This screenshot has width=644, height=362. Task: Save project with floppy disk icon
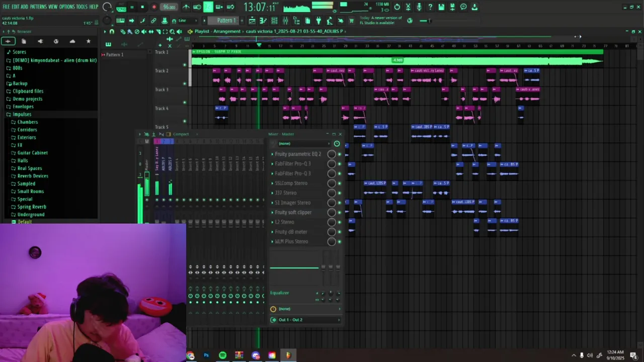(441, 7)
